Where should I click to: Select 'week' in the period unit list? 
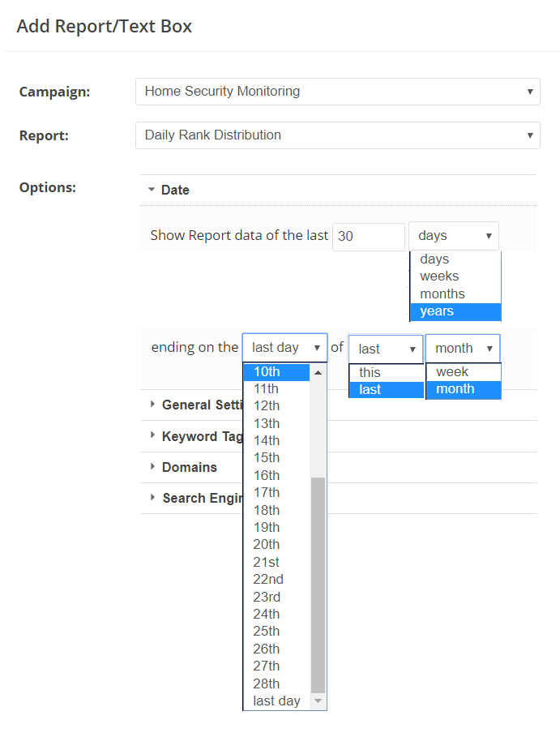point(452,372)
